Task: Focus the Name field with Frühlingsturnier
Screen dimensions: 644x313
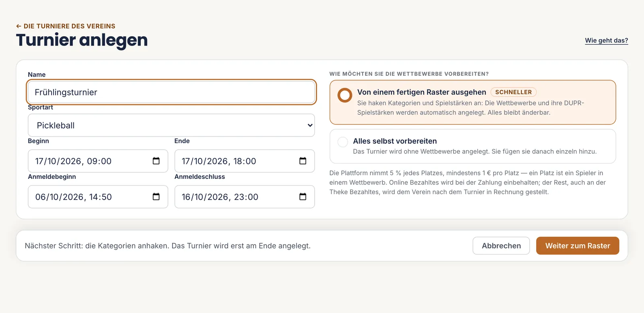Action: [x=171, y=92]
